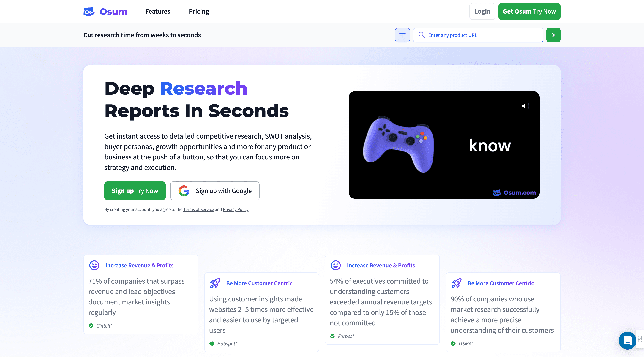Click 'Increase Revenue & Profits' heading on Cintell card
Image resolution: width=644 pixels, height=357 pixels.
coord(139,265)
